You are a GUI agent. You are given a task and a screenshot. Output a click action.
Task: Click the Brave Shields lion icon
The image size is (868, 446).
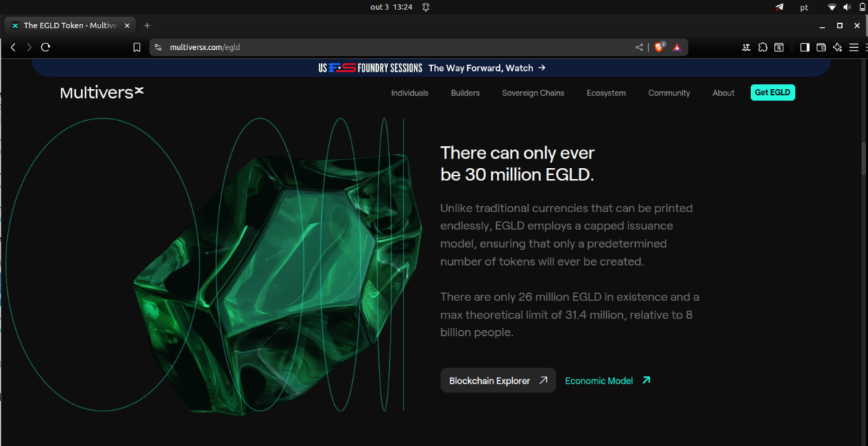pyautogui.click(x=659, y=47)
